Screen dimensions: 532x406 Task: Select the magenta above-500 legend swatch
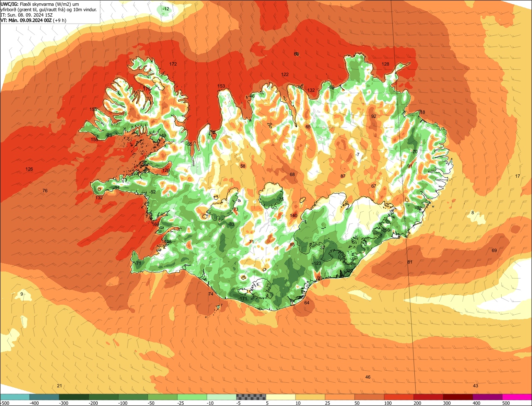point(517,397)
